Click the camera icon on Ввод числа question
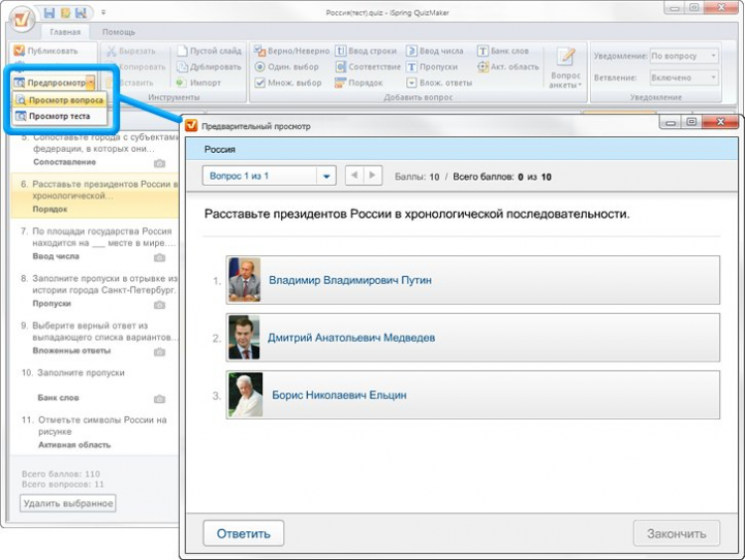The image size is (745, 560). (x=160, y=257)
